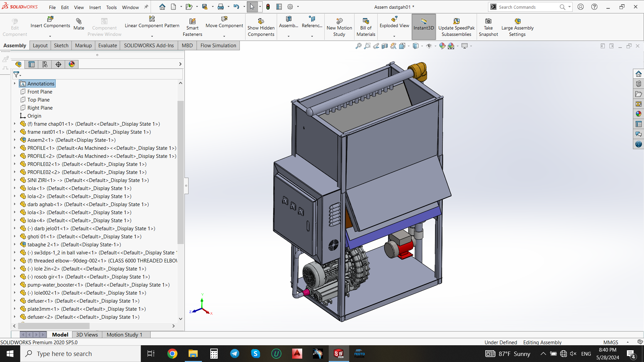Select Bill of Materials icon
644x362 pixels.
(x=366, y=21)
